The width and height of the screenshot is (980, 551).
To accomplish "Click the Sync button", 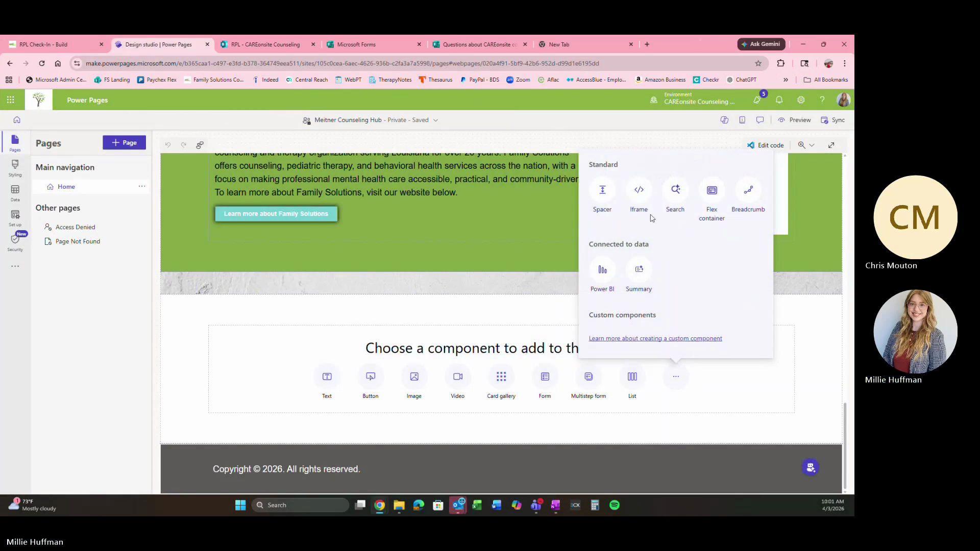I will [x=832, y=120].
